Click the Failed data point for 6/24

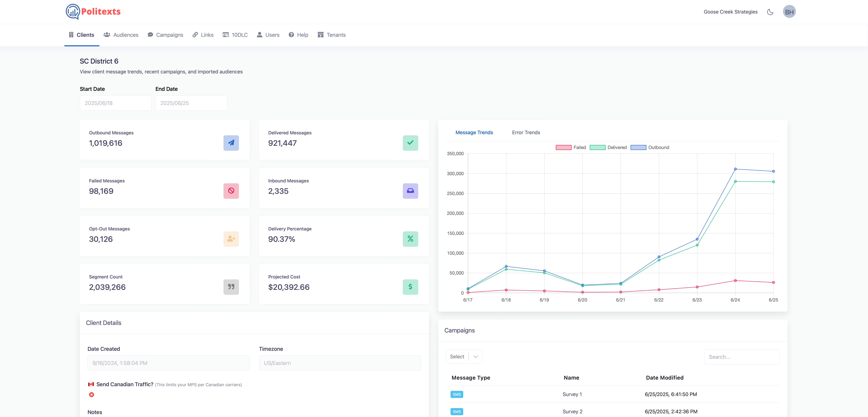(x=735, y=281)
